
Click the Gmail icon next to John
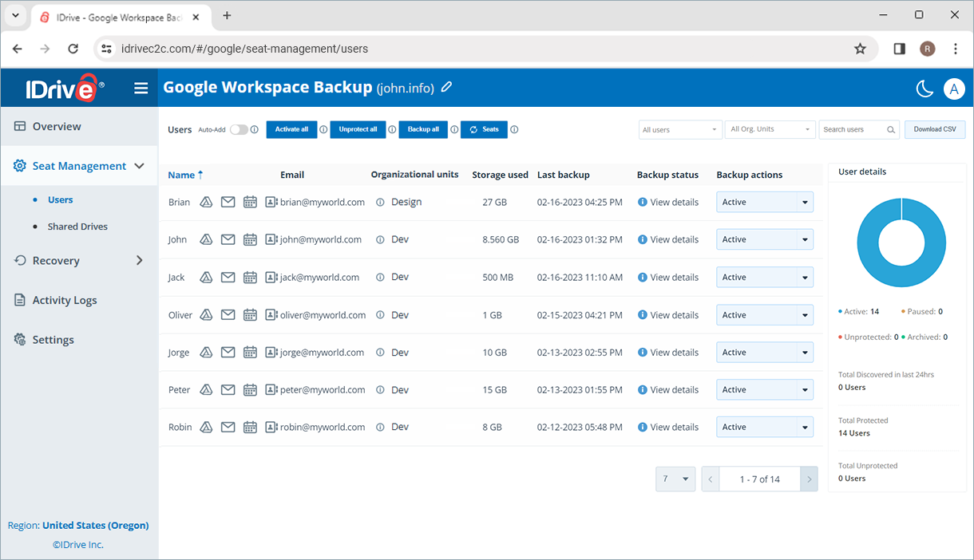pyautogui.click(x=228, y=239)
